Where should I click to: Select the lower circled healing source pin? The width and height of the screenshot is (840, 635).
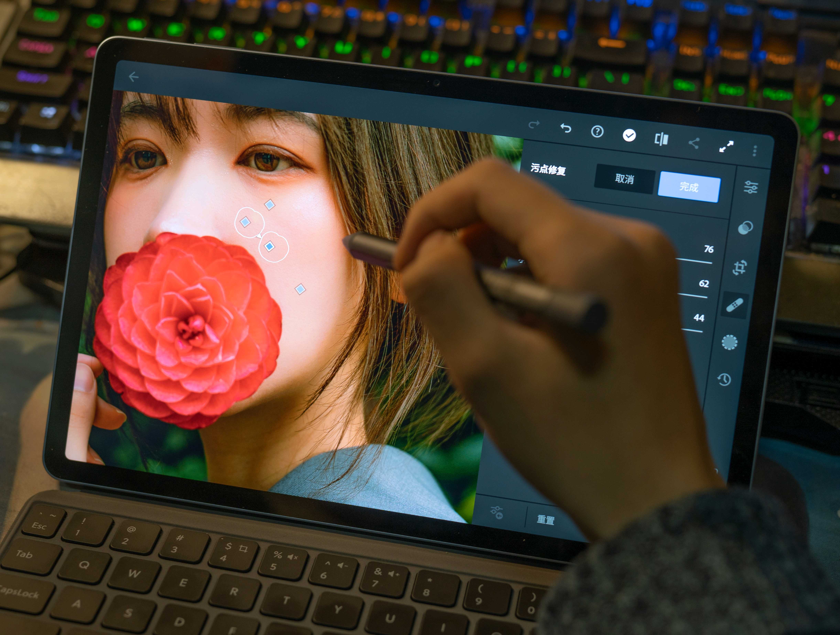tap(270, 246)
